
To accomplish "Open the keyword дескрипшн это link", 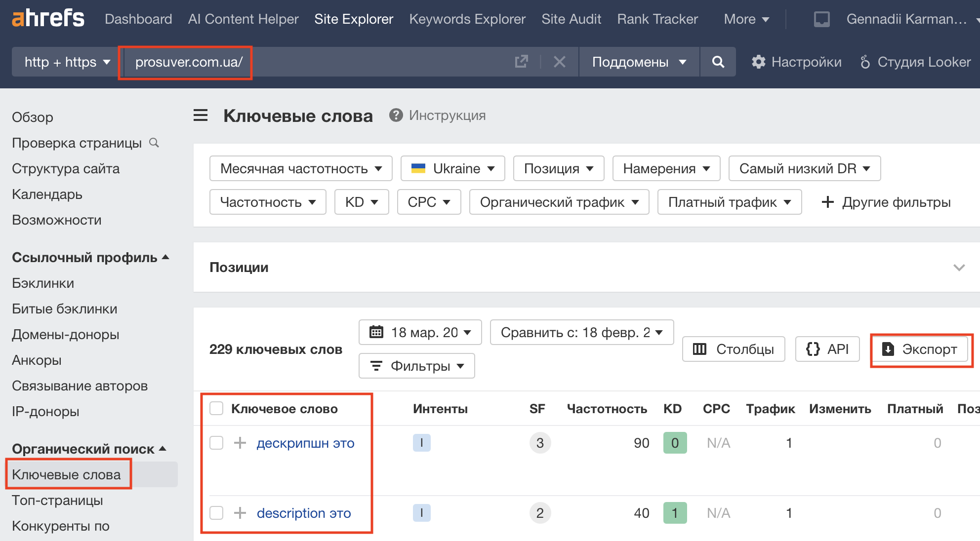I will click(x=305, y=443).
